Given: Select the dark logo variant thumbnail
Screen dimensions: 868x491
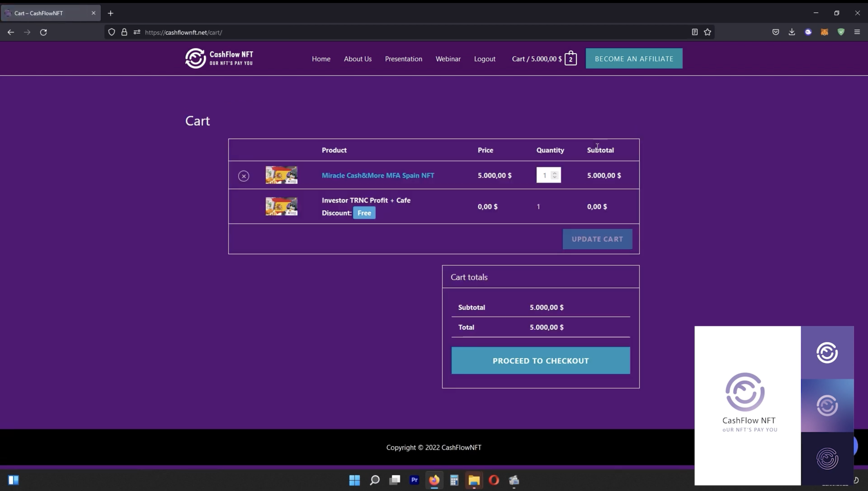Looking at the screenshot, I should 827,458.
